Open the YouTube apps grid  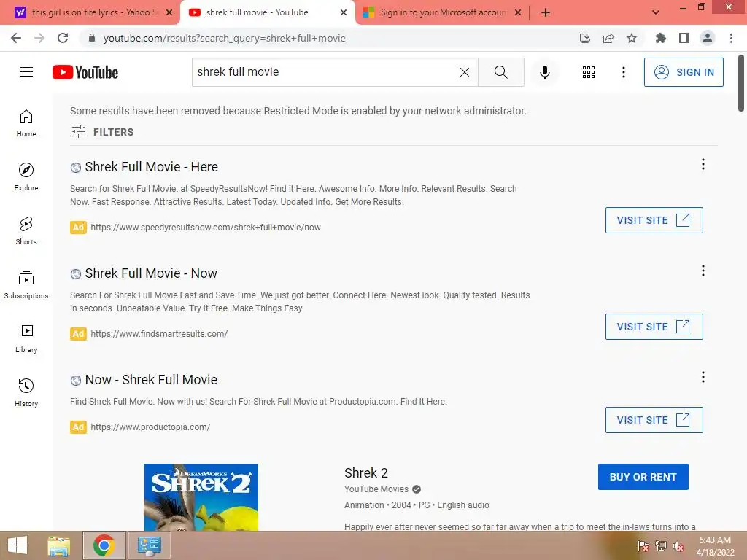pos(589,72)
